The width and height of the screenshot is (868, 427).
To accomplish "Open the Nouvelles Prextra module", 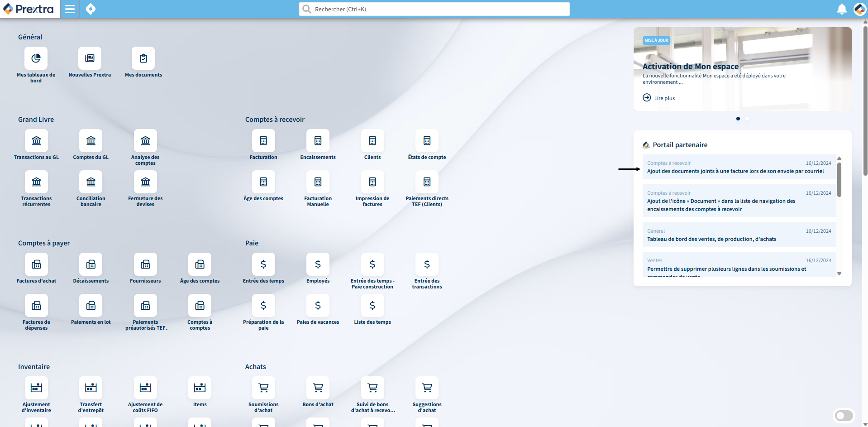I will [x=90, y=58].
